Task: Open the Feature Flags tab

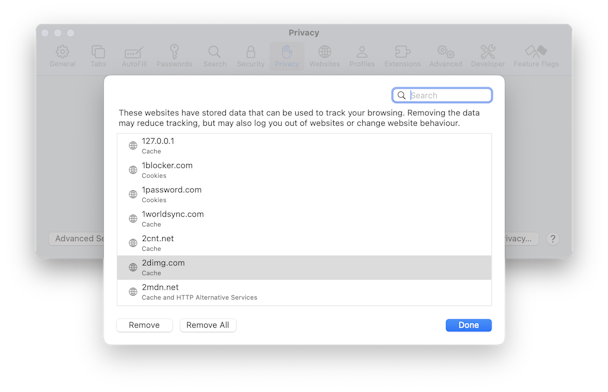Action: [536, 56]
